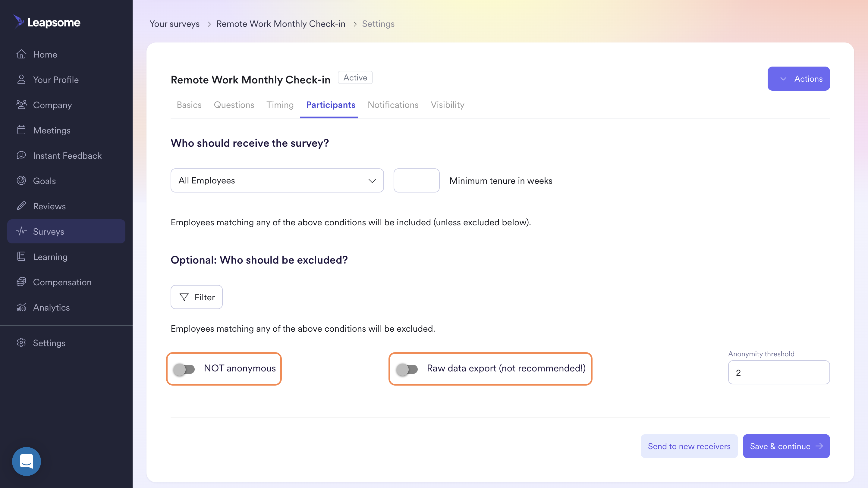Click the arrow on Save & continue
Image resolution: width=868 pixels, height=488 pixels.
[819, 446]
